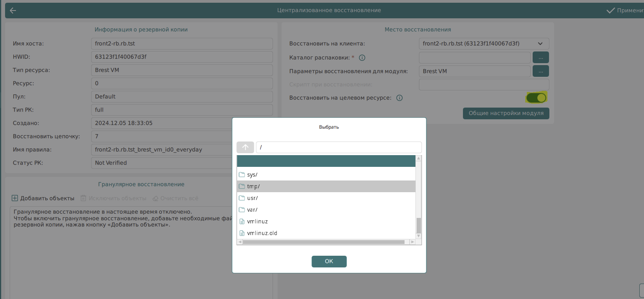Click Очистить всё eraser button
The image size is (644, 299).
[x=175, y=198]
